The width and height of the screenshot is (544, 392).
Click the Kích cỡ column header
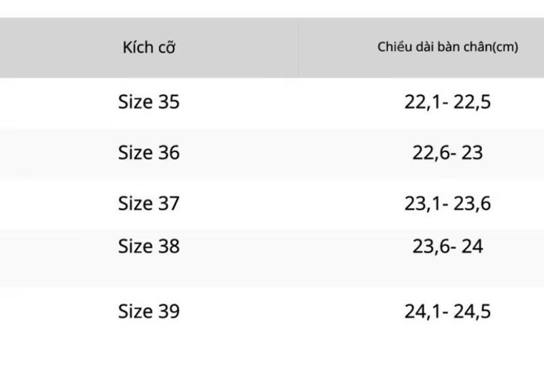pos(149,48)
